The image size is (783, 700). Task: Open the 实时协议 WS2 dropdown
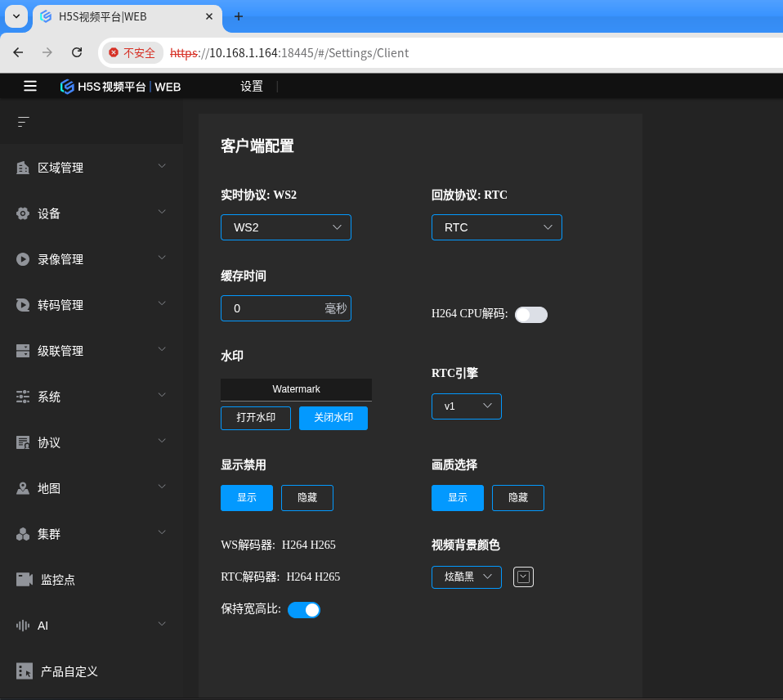[x=285, y=227]
